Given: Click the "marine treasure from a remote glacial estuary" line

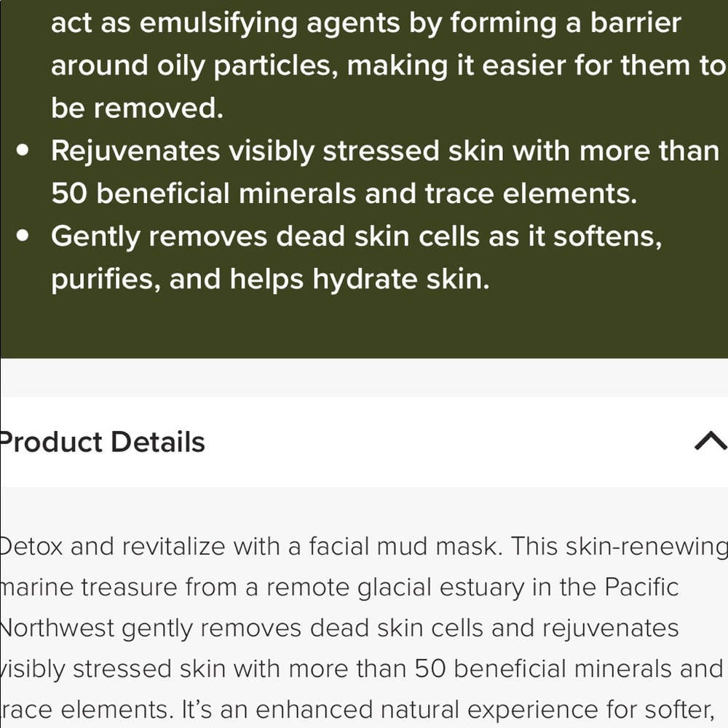Looking at the screenshot, I should [339, 587].
